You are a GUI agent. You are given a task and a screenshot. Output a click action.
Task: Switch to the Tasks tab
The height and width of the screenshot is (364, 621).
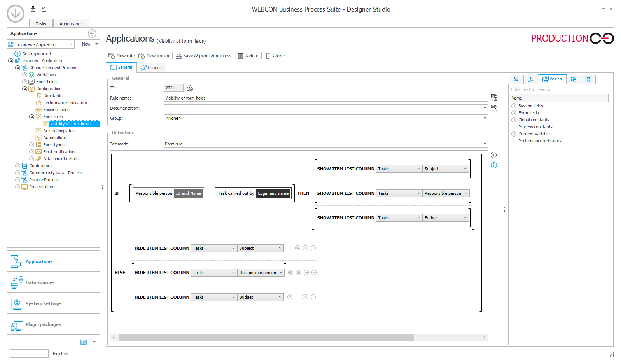click(41, 24)
